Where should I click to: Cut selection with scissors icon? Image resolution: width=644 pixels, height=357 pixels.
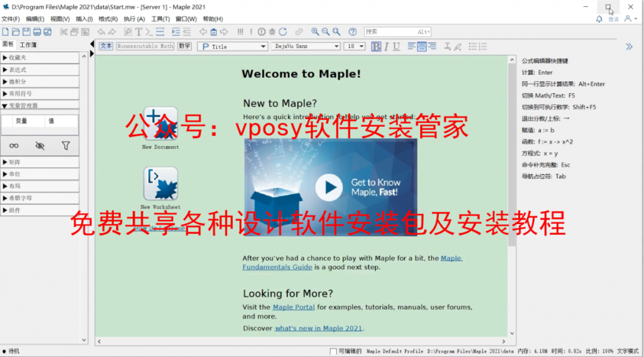point(64,31)
